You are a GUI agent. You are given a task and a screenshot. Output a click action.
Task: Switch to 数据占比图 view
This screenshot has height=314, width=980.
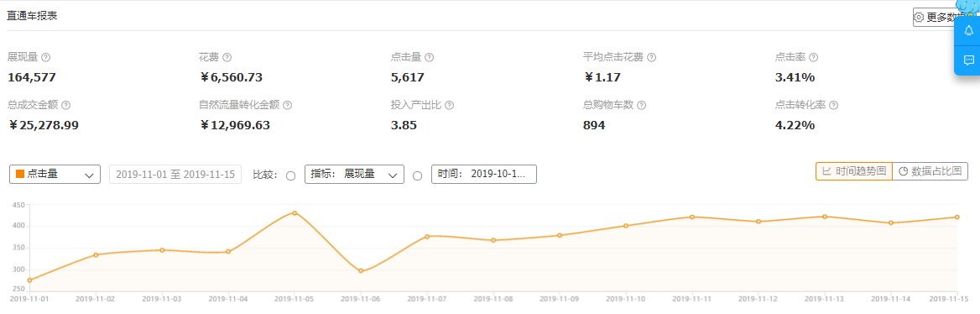[930, 171]
